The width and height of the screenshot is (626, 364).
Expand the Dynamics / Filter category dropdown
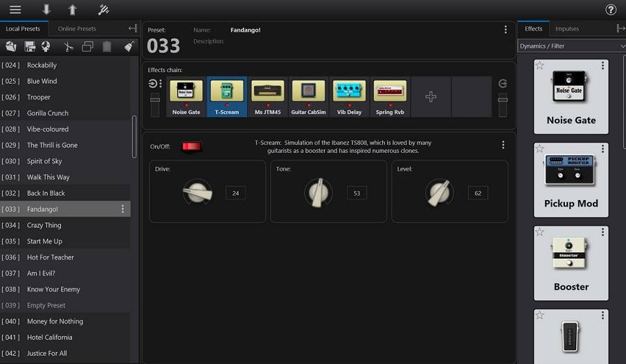(x=571, y=46)
